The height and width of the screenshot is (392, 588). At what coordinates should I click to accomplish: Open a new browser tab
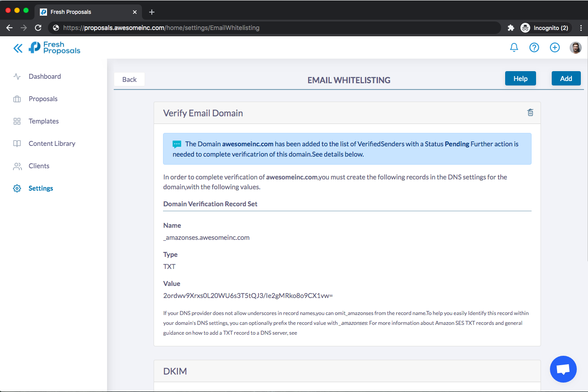tap(151, 12)
